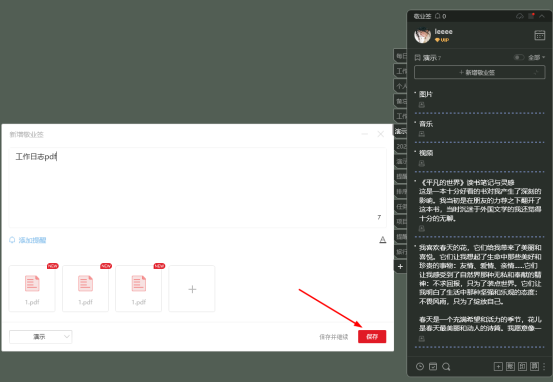The height and width of the screenshot is (382, 554).
Task: Click the cloud sync icon
Action: click(x=519, y=16)
